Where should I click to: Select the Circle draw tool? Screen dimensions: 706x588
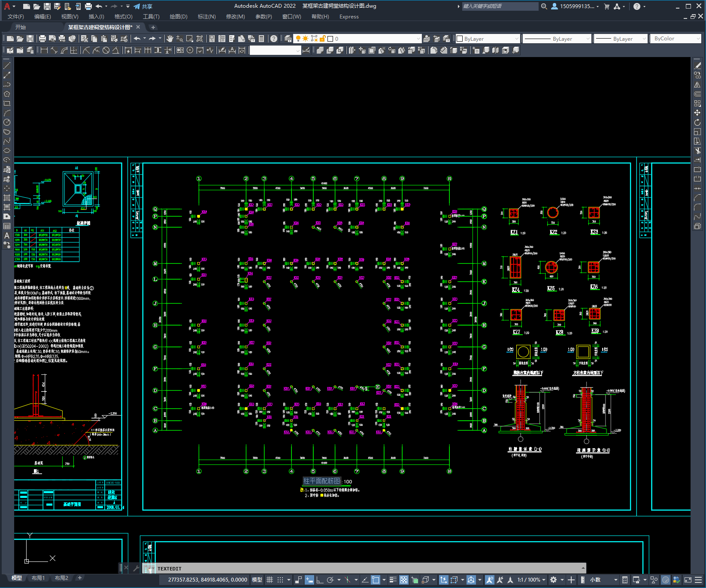6,122
